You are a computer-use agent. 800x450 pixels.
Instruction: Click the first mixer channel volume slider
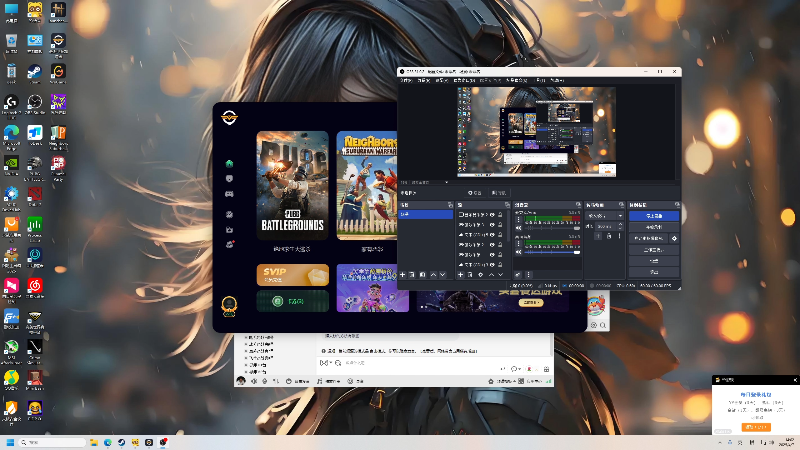click(x=552, y=228)
